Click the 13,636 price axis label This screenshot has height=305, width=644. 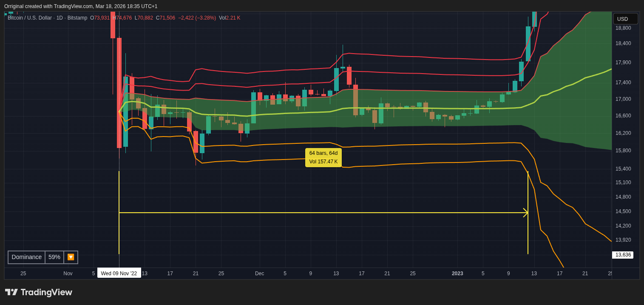pos(623,255)
